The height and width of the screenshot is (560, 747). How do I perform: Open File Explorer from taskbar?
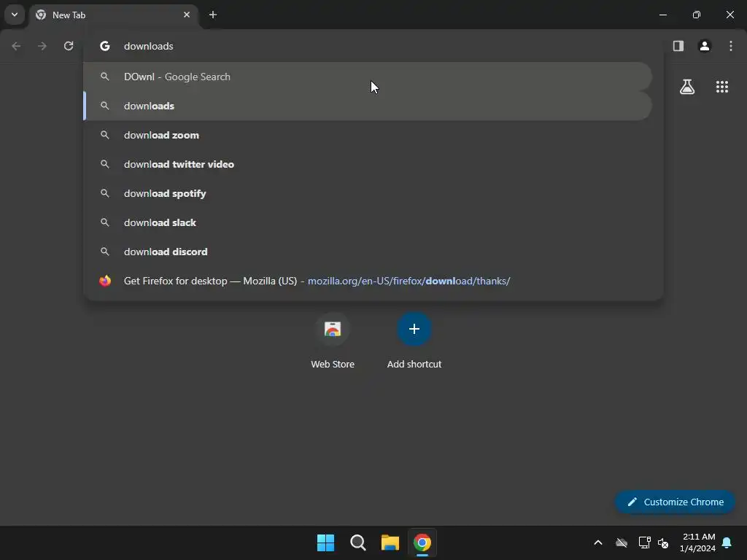[x=390, y=542]
